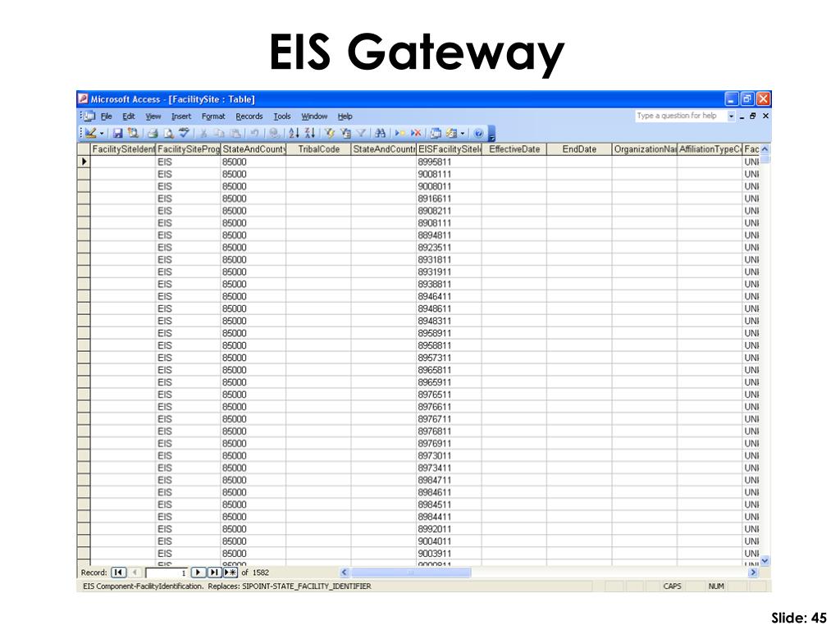Click the horizontal scrollbar left arrow
Image resolution: width=840 pixels, height=630 pixels.
[345, 572]
